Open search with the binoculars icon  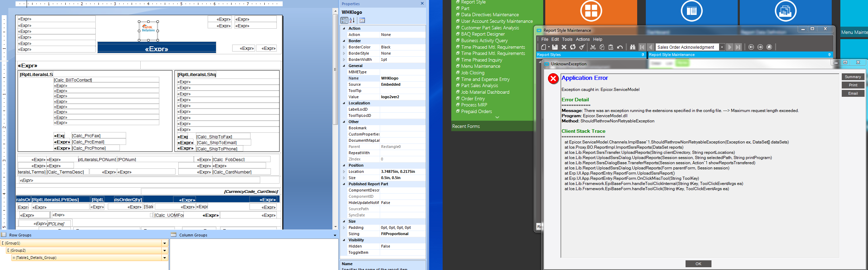coord(633,47)
